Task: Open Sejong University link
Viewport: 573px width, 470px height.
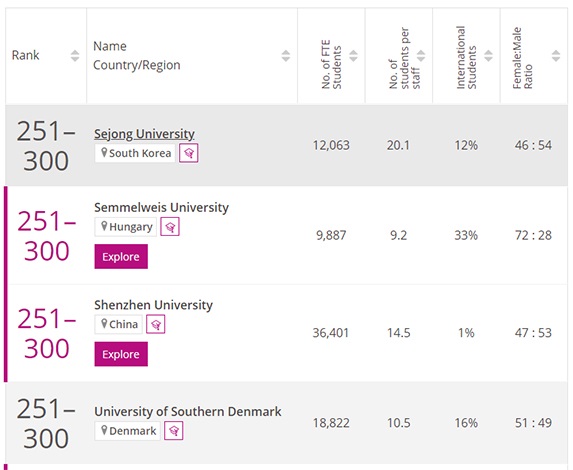Action: pyautogui.click(x=144, y=134)
